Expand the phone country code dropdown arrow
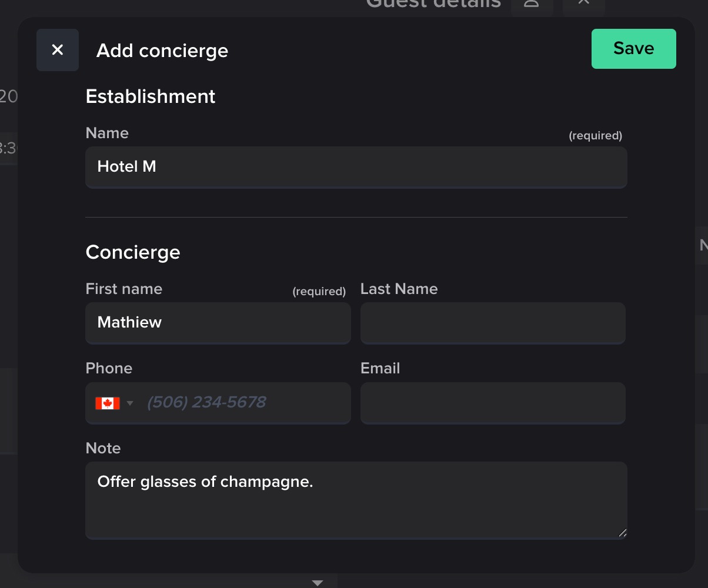The image size is (708, 588). pos(130,403)
